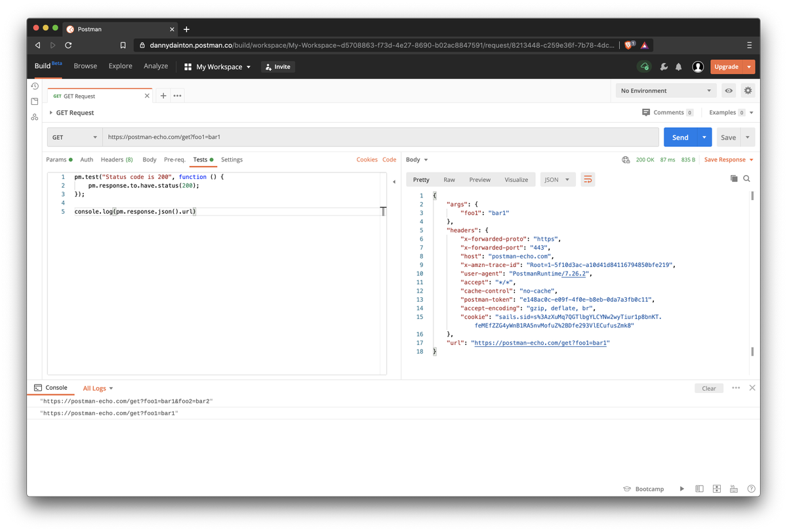Reload the browser page
Viewport: 787px width, 532px height.
click(68, 45)
